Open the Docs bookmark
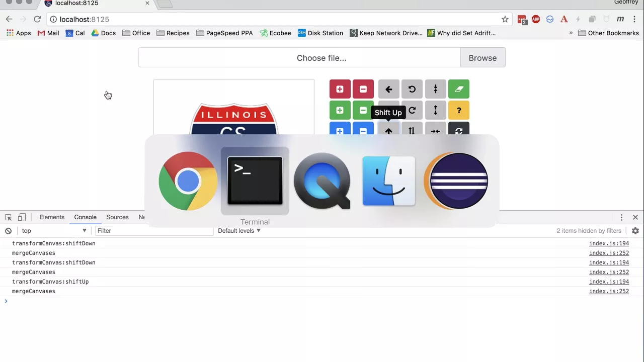The height and width of the screenshot is (362, 644). [104, 33]
